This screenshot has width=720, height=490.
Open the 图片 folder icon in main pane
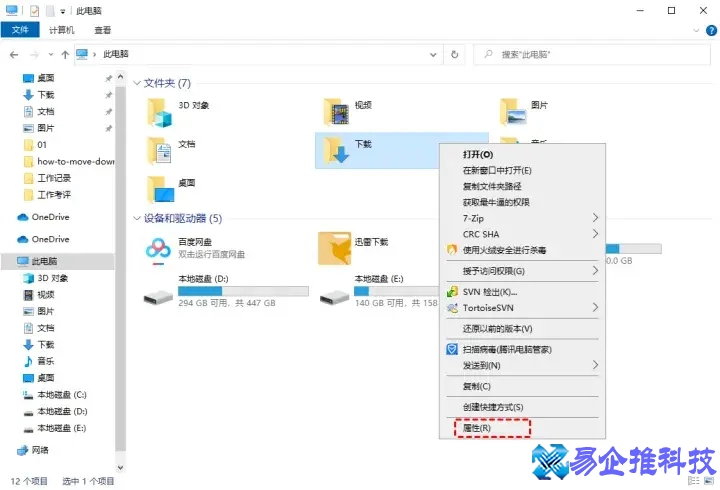pyautogui.click(x=513, y=113)
